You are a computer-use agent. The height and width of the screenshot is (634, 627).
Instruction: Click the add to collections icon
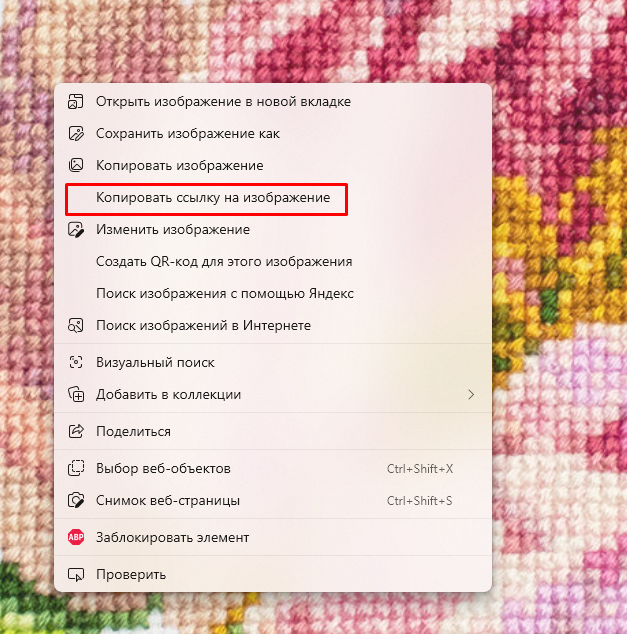(75, 394)
